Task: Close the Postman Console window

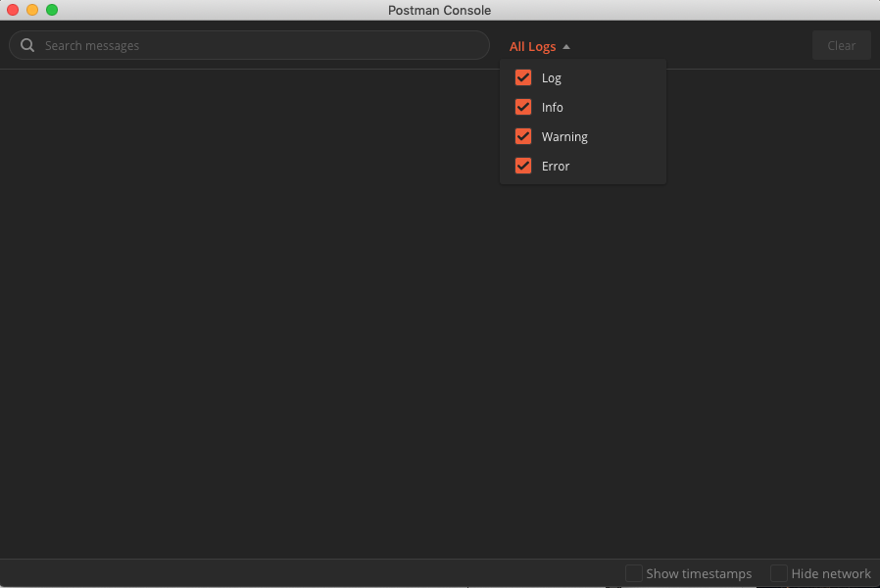Action: point(13,10)
